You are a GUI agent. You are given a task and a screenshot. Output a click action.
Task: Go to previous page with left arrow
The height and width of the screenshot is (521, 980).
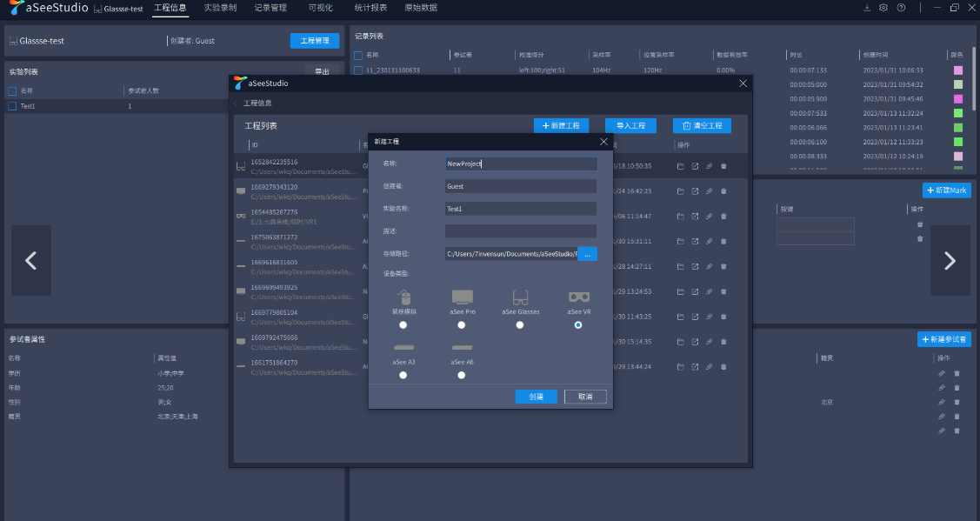30,260
